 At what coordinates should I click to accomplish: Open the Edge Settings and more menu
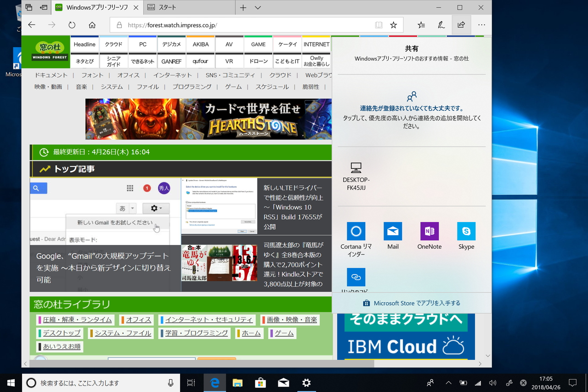481,25
